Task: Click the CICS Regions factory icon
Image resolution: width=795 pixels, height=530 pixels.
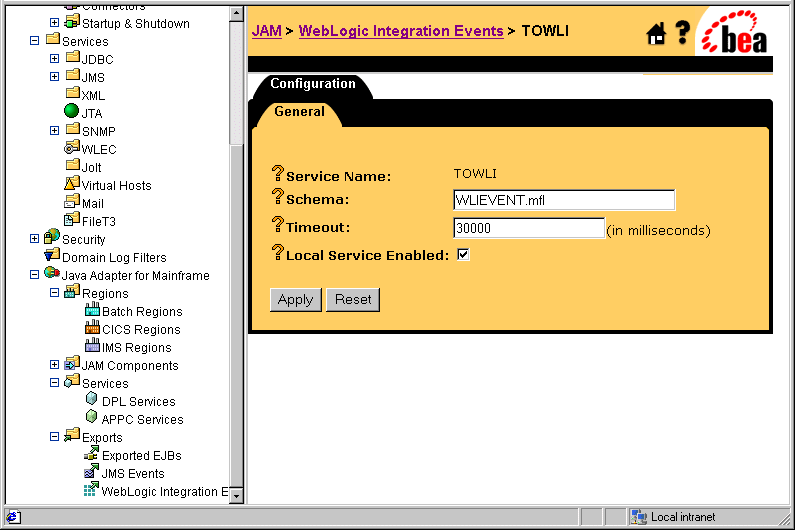Action: tap(92, 327)
